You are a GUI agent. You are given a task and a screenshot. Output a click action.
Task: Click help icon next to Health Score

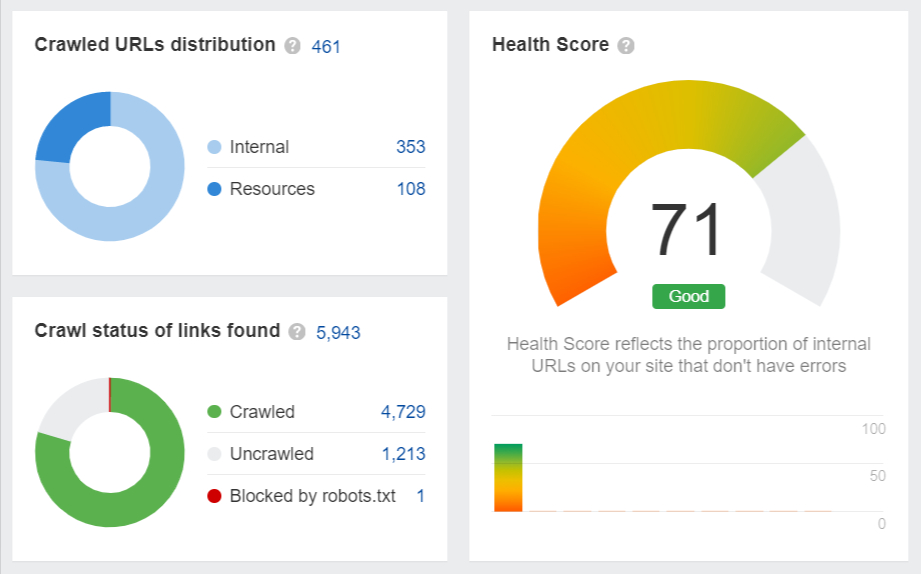coord(626,46)
